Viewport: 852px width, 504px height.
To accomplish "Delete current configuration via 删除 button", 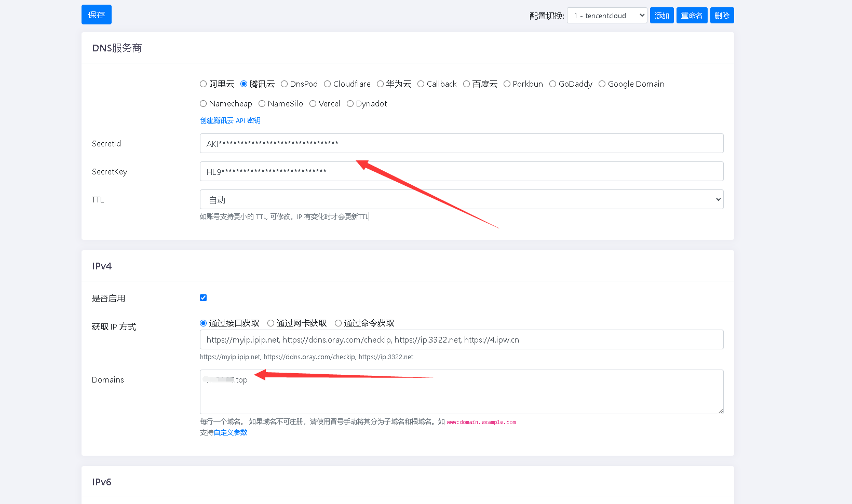I will click(722, 15).
